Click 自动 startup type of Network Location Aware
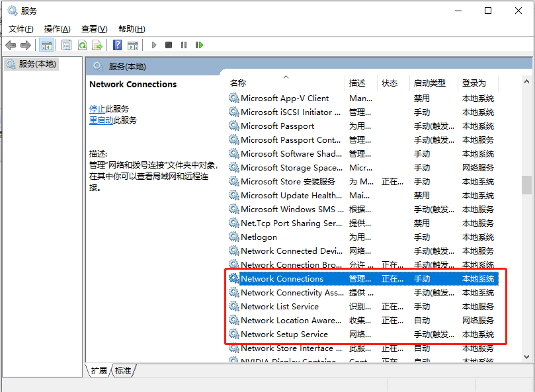The image size is (535, 392). pos(422,321)
